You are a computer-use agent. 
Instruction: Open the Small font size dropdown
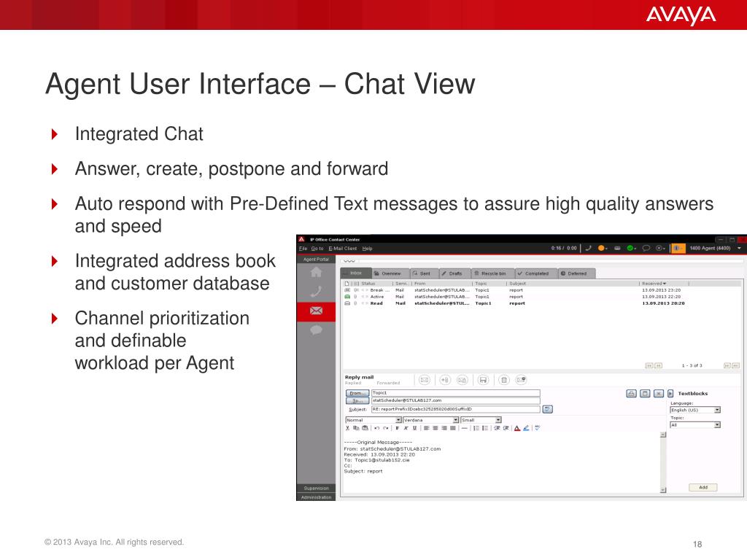coord(481,420)
